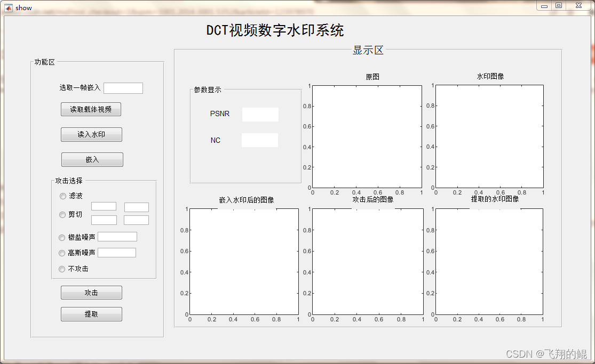Viewport: 595px width, 364px height.
Task: Click the NC value display field
Action: [259, 140]
